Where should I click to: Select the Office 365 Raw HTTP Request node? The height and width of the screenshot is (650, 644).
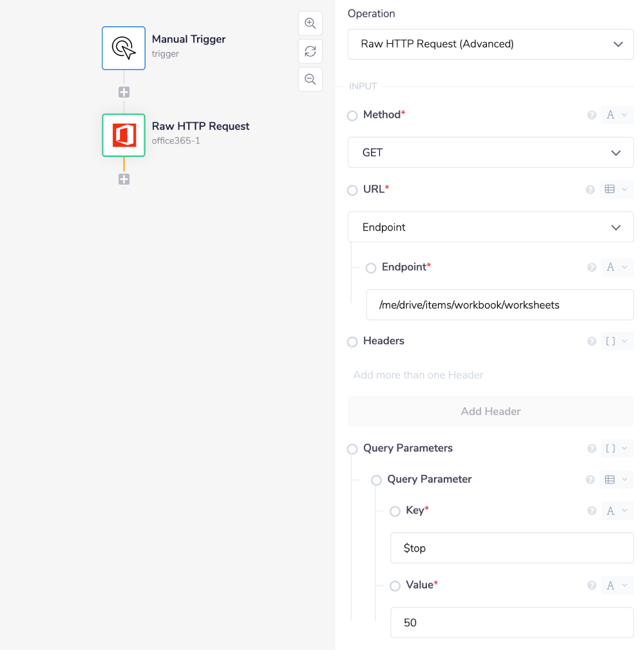[x=124, y=135]
